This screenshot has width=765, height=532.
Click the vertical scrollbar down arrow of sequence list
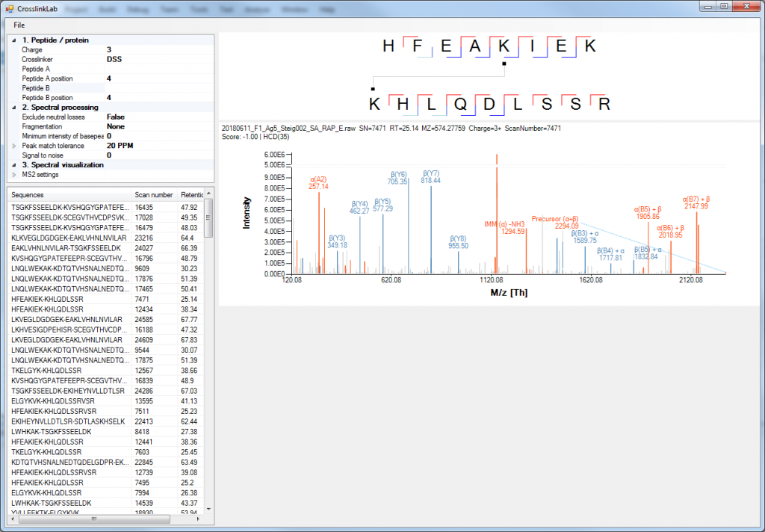pyautogui.click(x=210, y=509)
